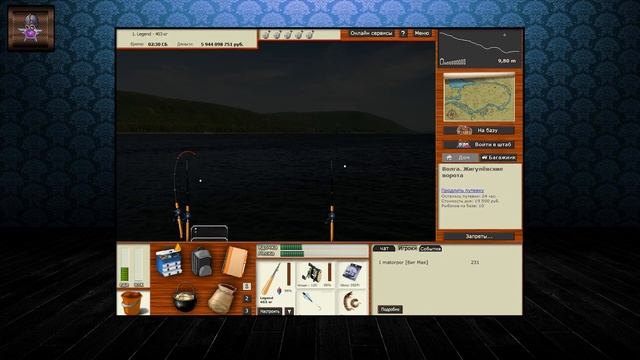Image resolution: width=640 pixels, height=360 pixels.
Task: Click the depth profile chart
Action: point(480,49)
